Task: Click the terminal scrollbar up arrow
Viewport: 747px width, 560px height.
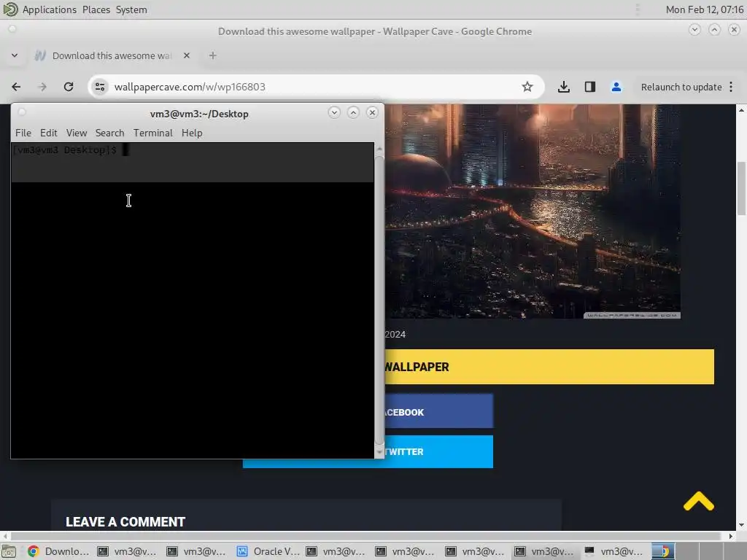Action: point(379,149)
